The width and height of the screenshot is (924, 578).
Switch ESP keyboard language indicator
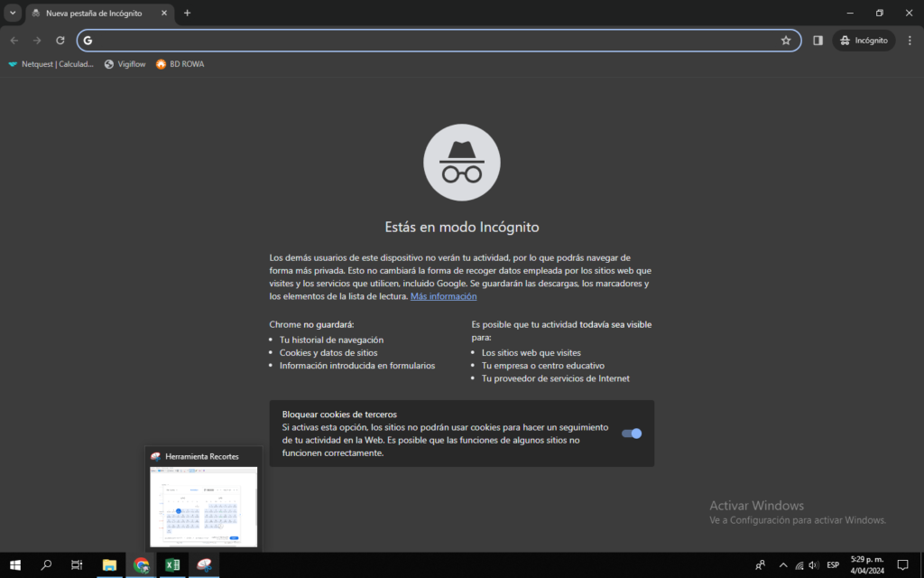point(833,565)
